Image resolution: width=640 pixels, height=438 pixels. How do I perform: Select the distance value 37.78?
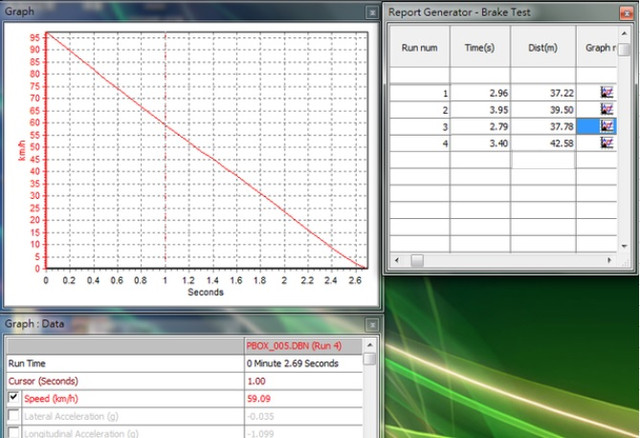[543, 127]
